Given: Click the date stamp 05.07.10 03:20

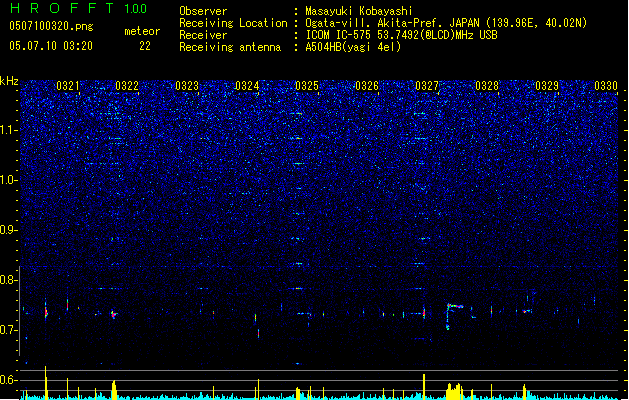Looking at the screenshot, I should pyautogui.click(x=51, y=46).
